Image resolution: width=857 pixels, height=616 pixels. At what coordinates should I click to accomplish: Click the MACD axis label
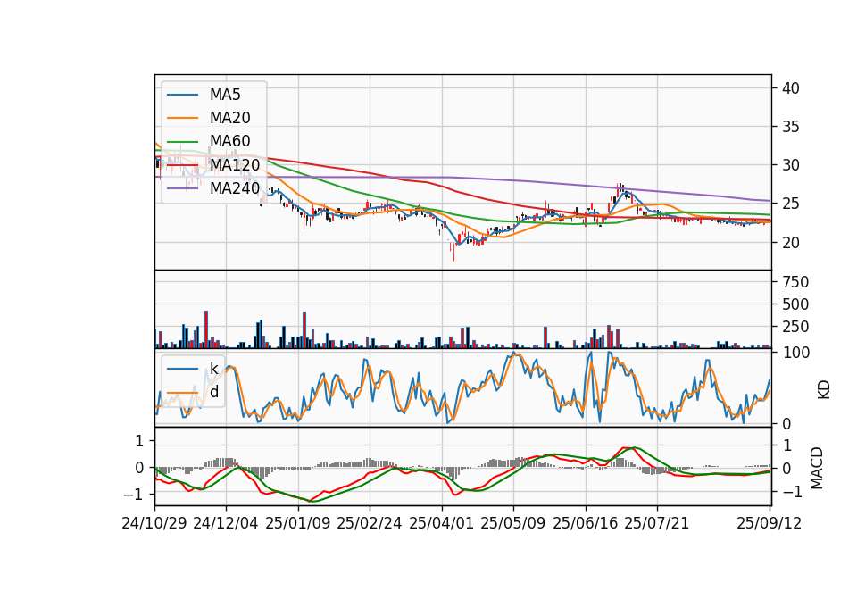(816, 468)
